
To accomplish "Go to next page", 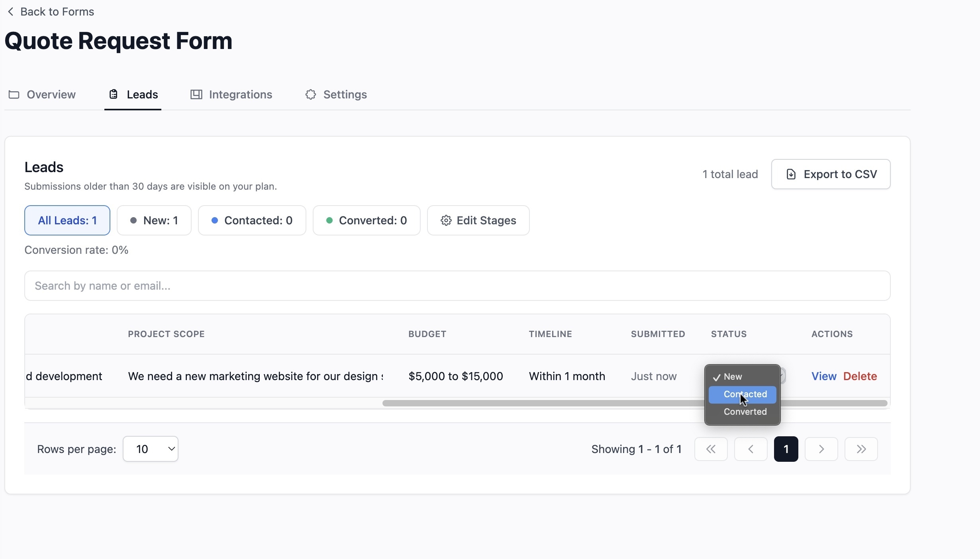I will [x=821, y=449].
